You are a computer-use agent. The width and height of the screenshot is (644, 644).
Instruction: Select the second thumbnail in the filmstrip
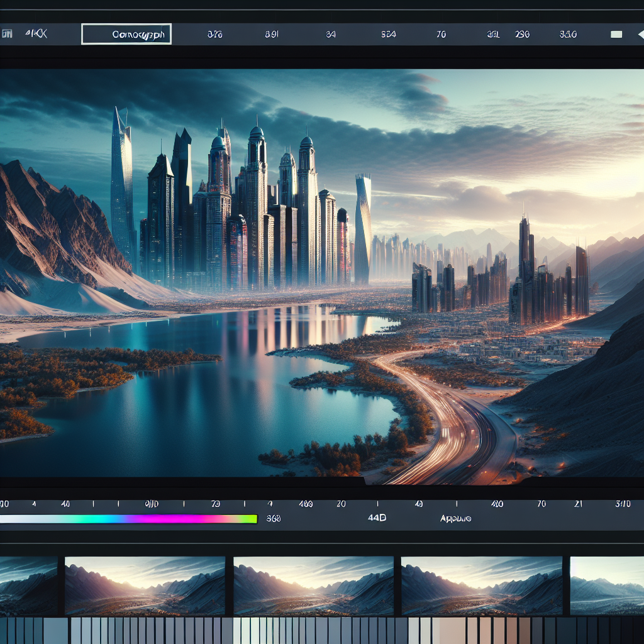tap(145, 585)
